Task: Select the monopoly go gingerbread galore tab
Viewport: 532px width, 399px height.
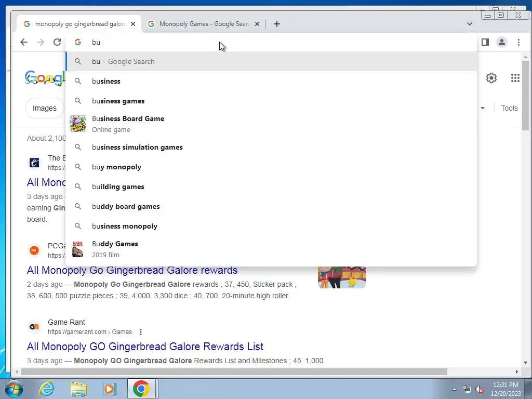Action: click(x=79, y=24)
